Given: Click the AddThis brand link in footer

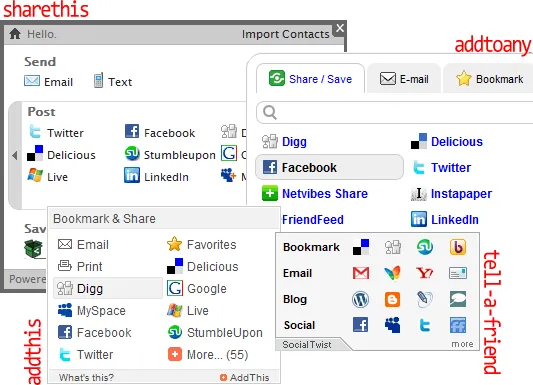Looking at the screenshot, I should [245, 377].
